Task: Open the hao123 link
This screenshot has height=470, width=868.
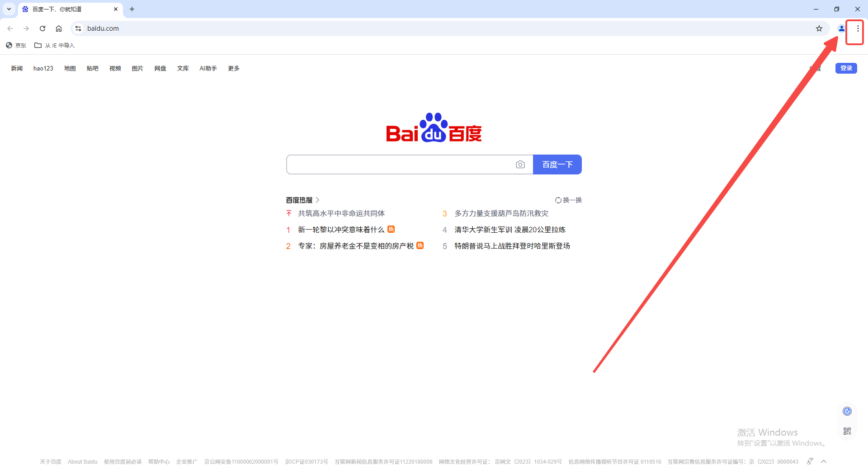Action: click(43, 68)
